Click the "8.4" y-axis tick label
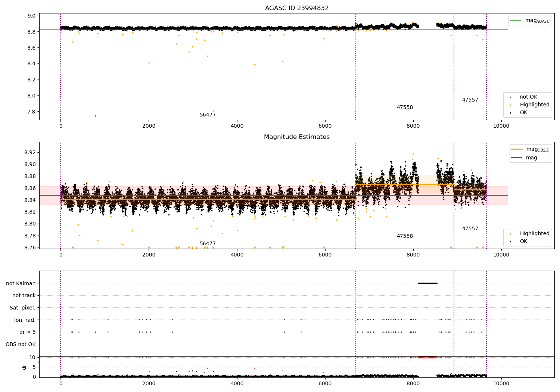Viewport: 560px width, 392px height. pos(31,64)
